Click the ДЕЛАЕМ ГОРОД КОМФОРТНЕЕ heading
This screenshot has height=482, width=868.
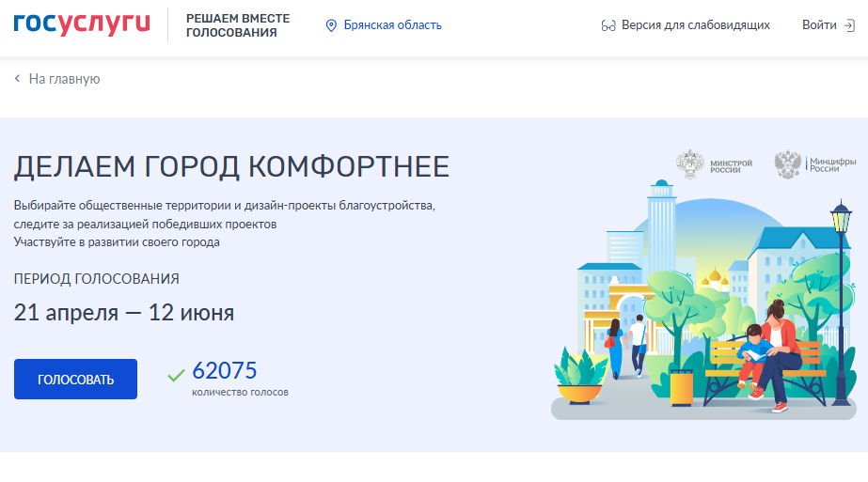pos(231,166)
